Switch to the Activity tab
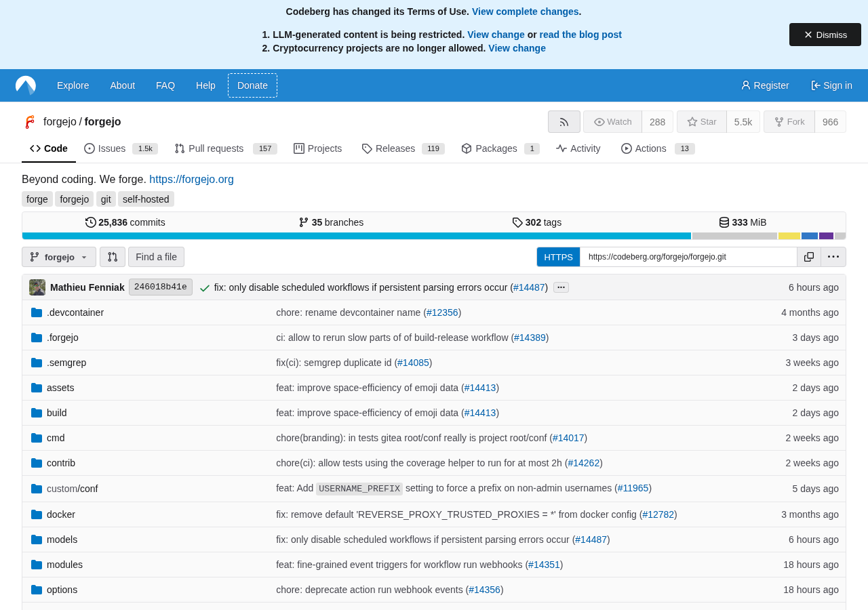The image size is (868, 610). tap(578, 148)
